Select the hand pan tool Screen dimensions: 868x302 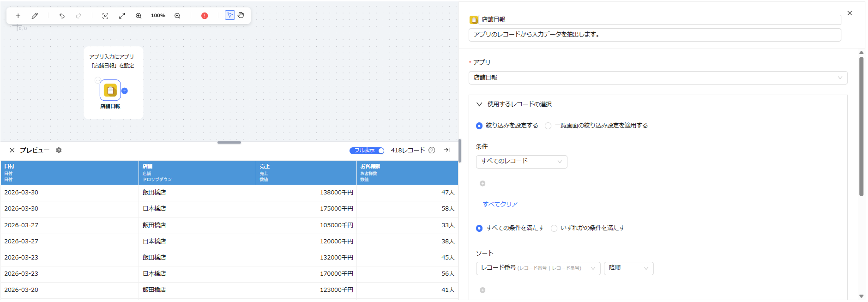point(241,15)
